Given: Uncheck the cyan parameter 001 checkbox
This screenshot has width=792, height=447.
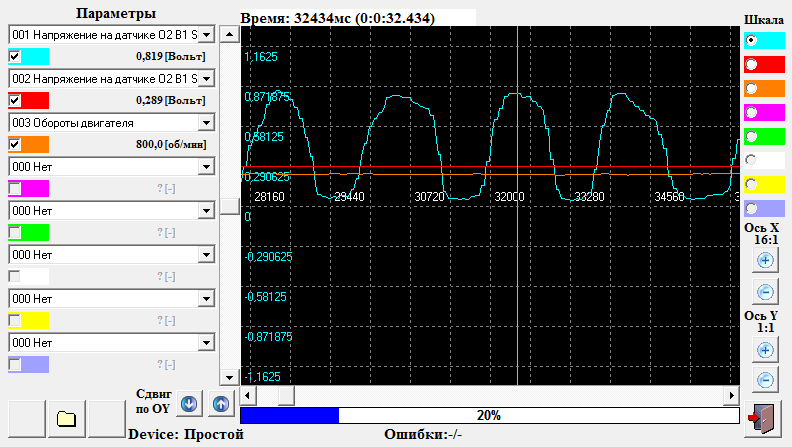Looking at the screenshot, I should [x=14, y=57].
